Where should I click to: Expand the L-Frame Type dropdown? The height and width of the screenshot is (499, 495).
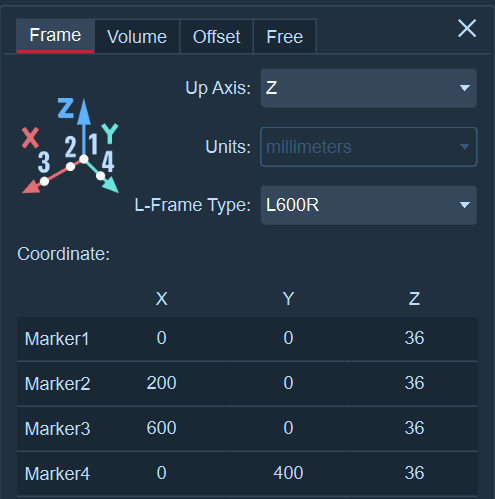[x=368, y=205]
